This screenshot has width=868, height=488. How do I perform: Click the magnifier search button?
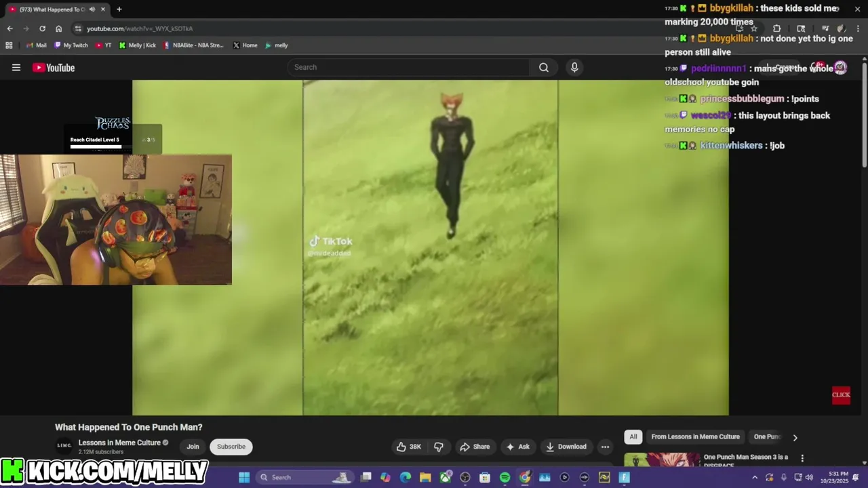pyautogui.click(x=544, y=67)
